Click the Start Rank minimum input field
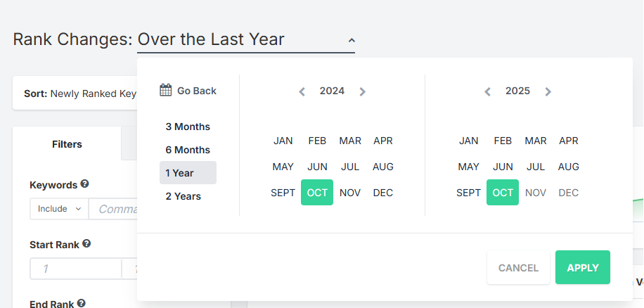The width and height of the screenshot is (644, 308). [75, 269]
